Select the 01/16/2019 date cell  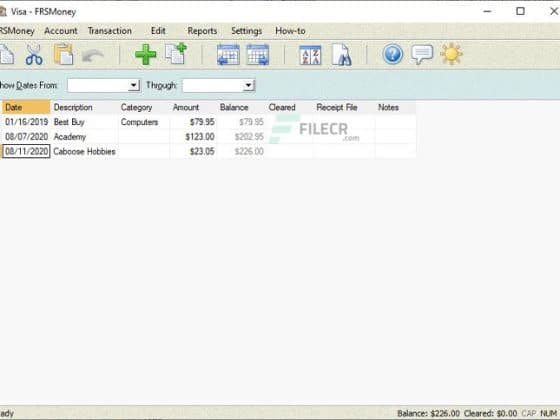point(26,122)
